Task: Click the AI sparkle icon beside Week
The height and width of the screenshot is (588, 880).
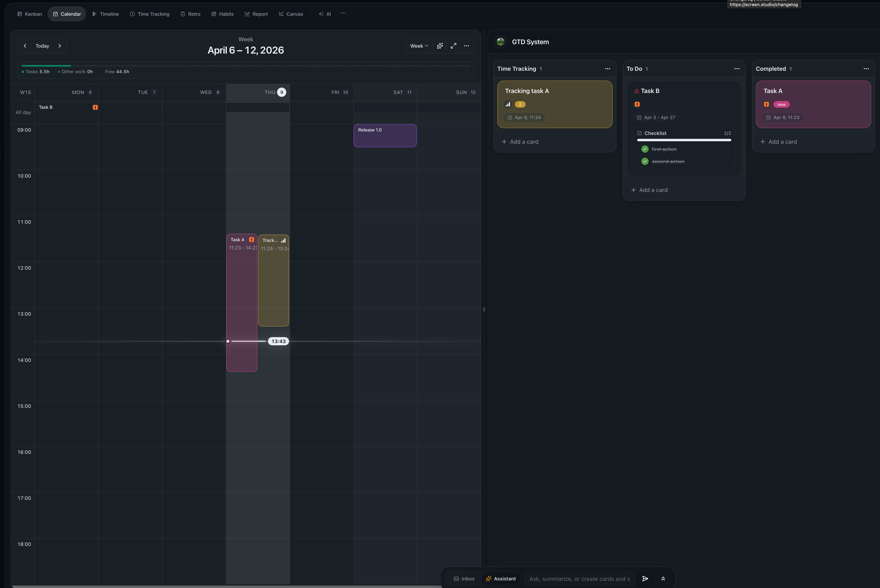Action: pos(440,46)
